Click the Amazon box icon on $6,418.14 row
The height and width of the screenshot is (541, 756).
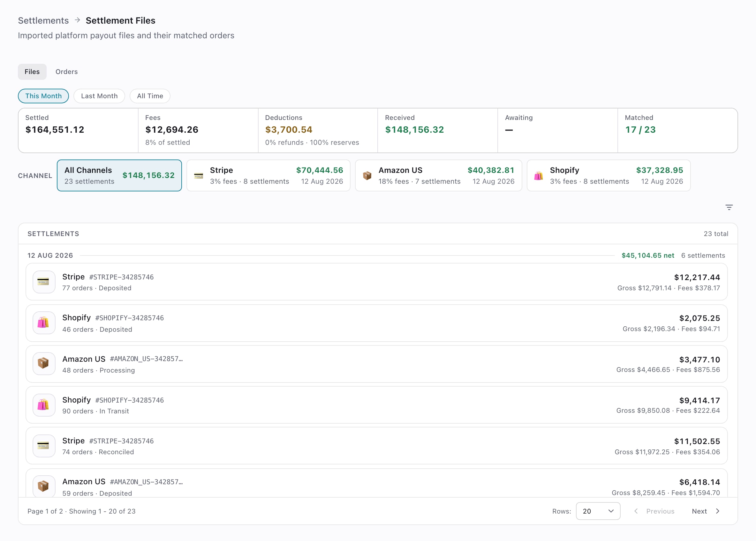tap(44, 486)
